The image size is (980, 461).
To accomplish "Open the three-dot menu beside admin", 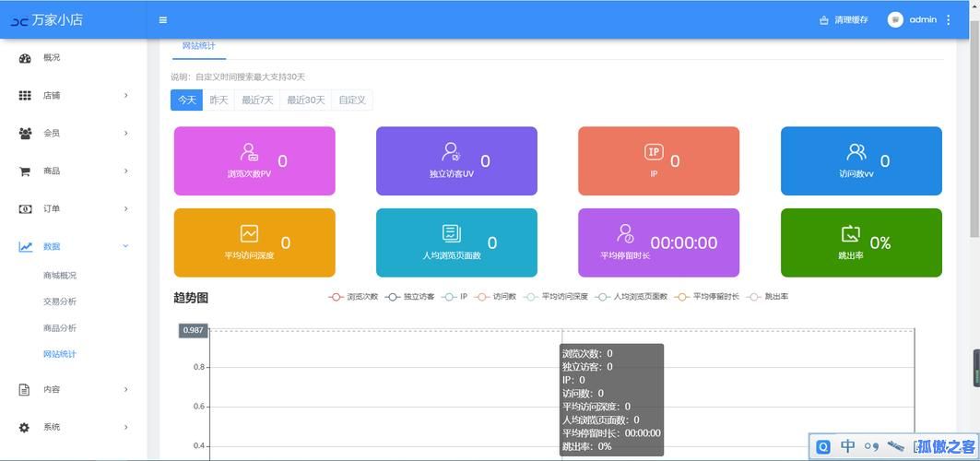I will pos(948,20).
